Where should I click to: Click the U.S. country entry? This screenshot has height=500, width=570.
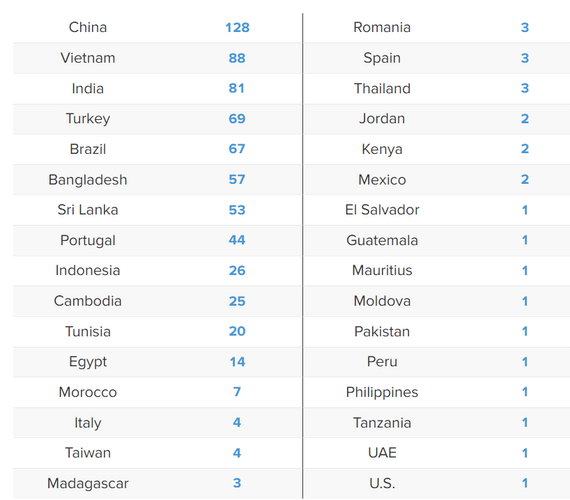pos(382,484)
